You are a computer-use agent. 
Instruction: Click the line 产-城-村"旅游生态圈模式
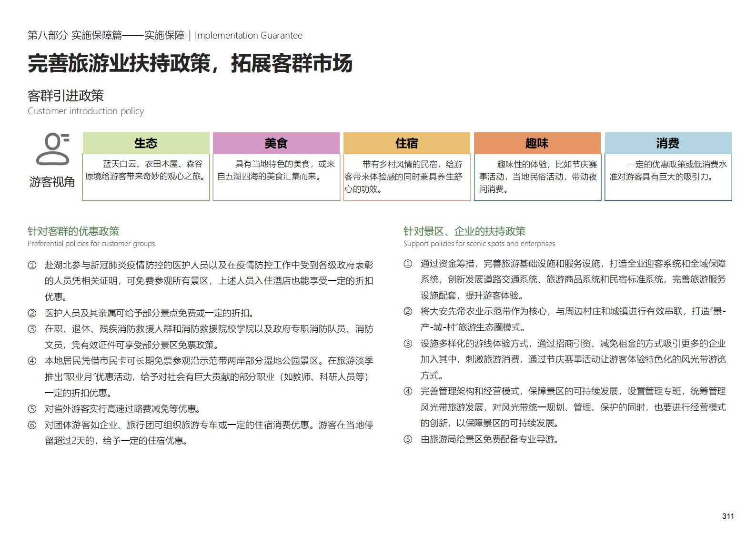pos(473,327)
